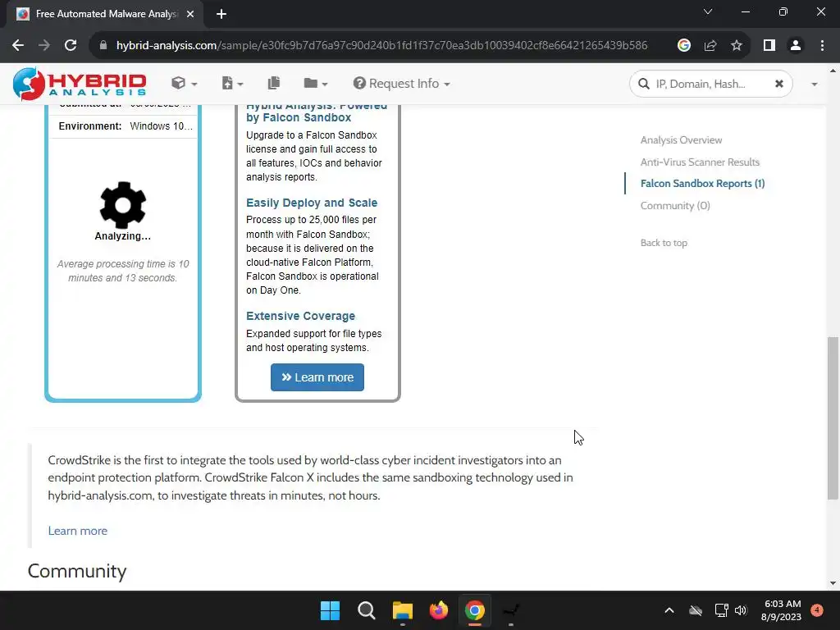This screenshot has width=840, height=630.
Task: Open Windows Start menu
Action: pyautogui.click(x=330, y=610)
